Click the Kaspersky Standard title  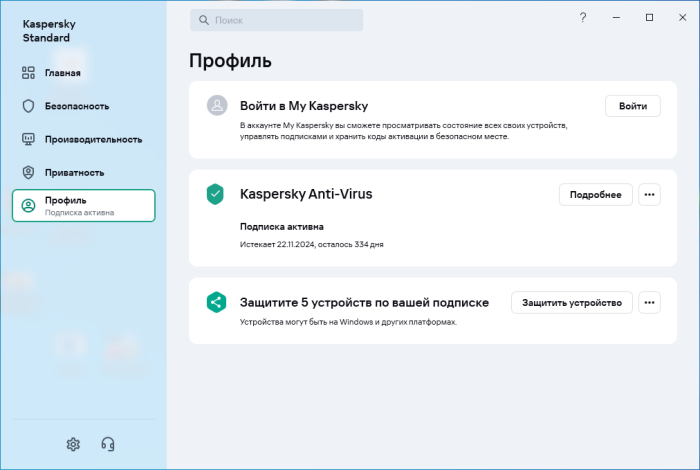(49, 31)
